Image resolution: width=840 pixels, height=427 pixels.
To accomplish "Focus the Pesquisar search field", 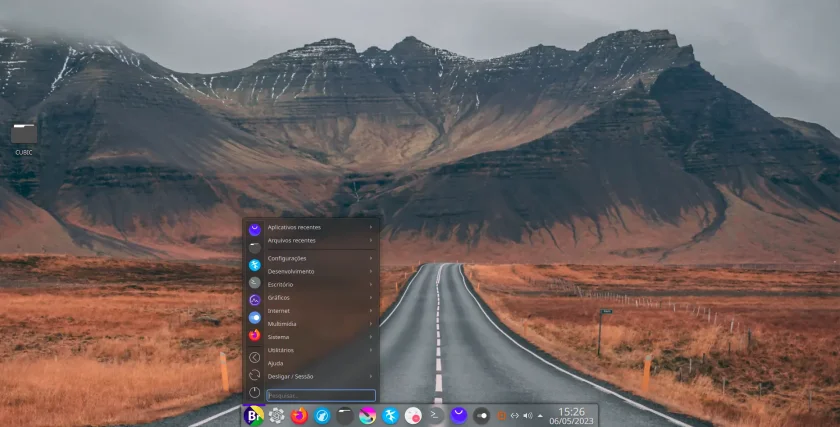I will coord(321,395).
